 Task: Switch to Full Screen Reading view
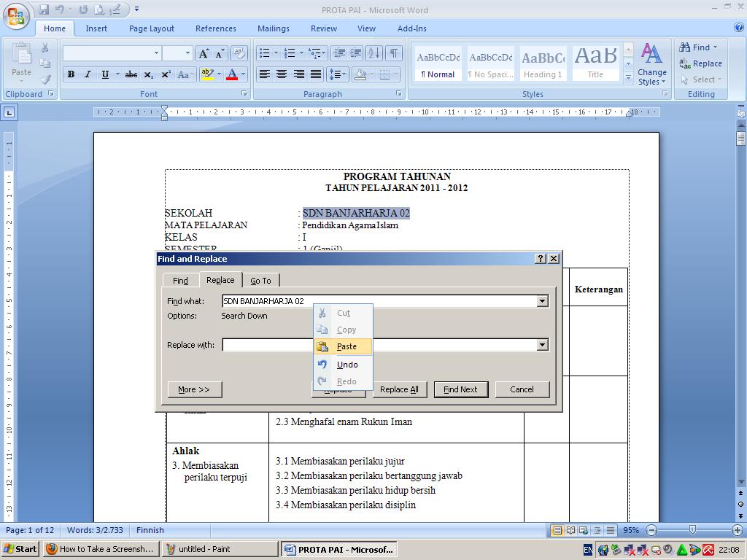pyautogui.click(x=570, y=530)
